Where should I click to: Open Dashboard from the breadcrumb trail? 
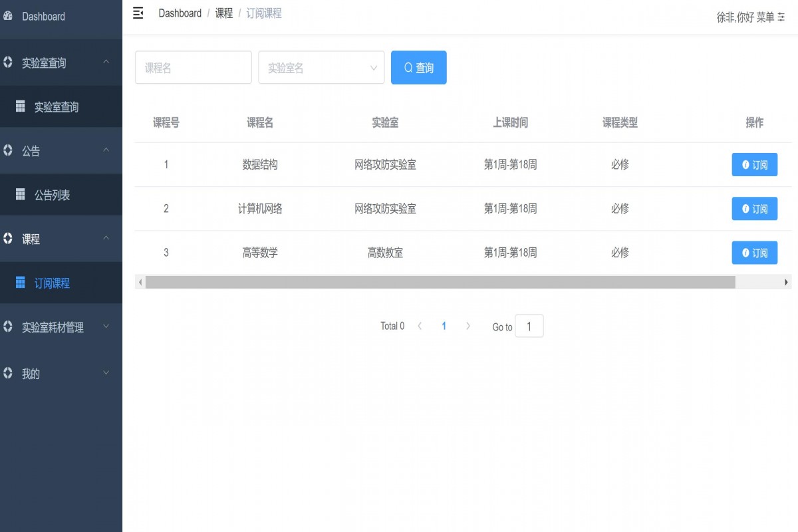point(180,13)
